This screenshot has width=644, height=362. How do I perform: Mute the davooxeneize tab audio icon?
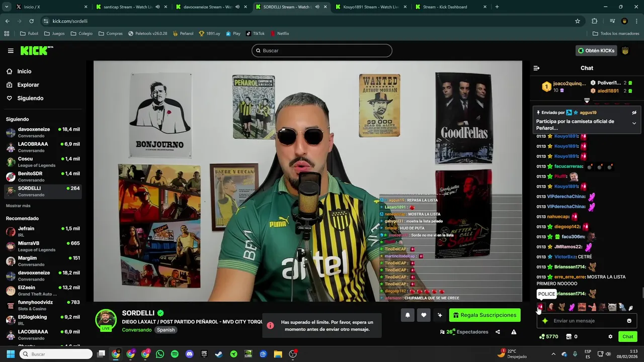238,7
